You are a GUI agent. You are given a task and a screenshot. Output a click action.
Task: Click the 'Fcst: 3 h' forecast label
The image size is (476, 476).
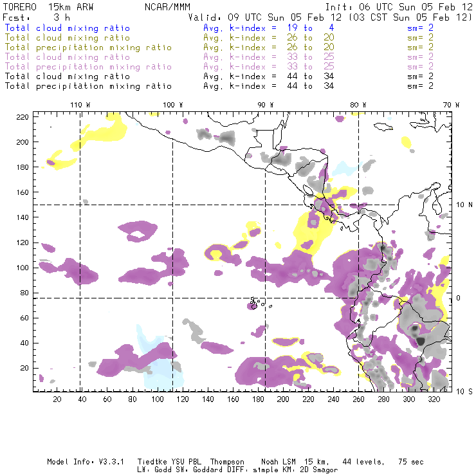click(x=37, y=17)
